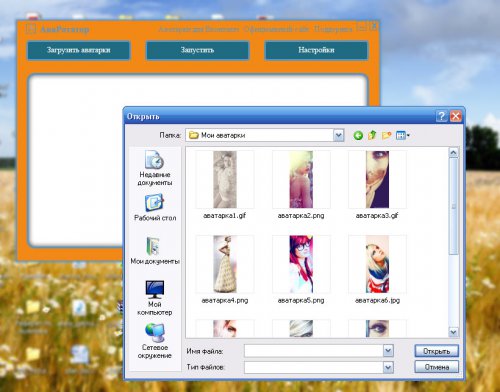
Task: Select the аватарка5.png thumbnail
Action: coord(301,264)
